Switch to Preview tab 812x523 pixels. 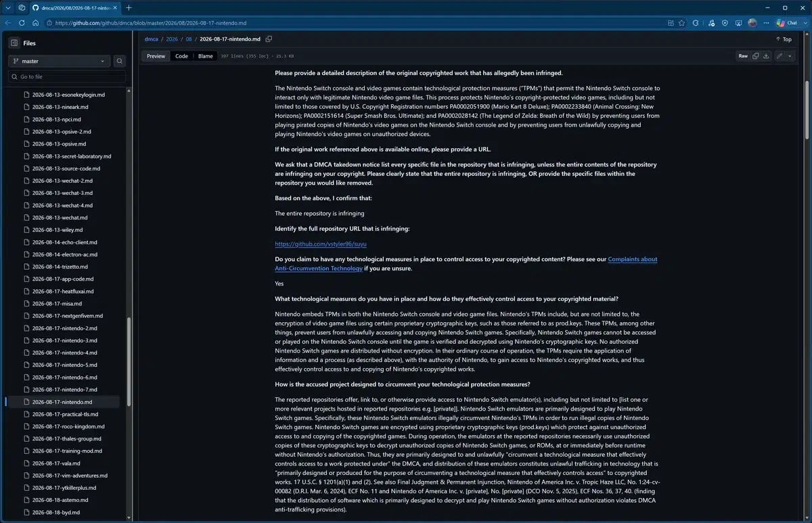[156, 56]
